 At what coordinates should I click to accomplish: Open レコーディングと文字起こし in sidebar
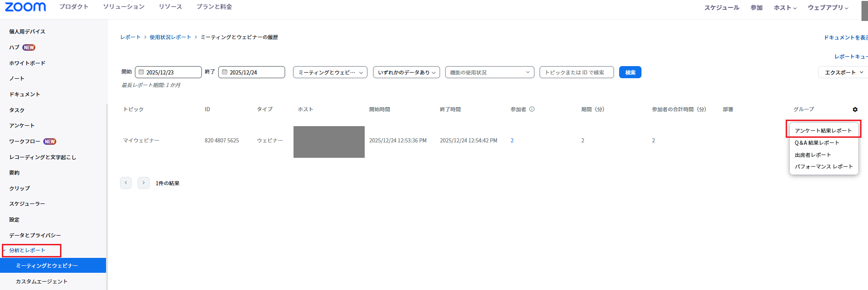point(42,157)
